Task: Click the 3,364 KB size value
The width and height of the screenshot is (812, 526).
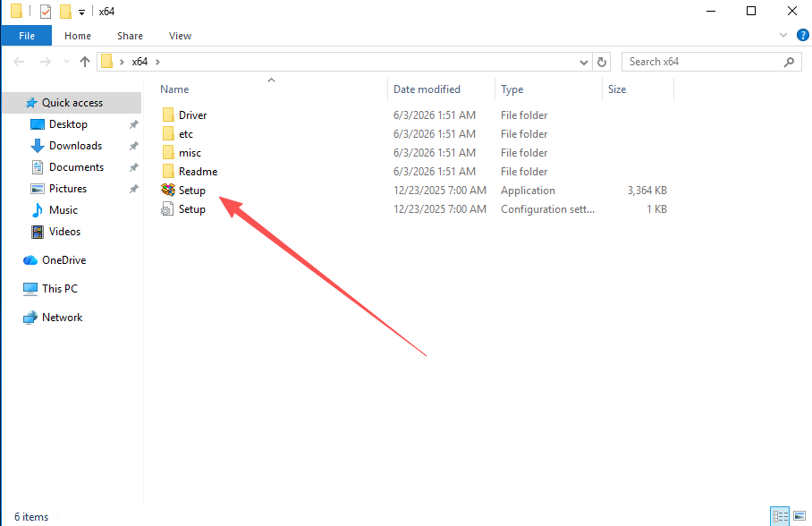Action: (x=647, y=191)
